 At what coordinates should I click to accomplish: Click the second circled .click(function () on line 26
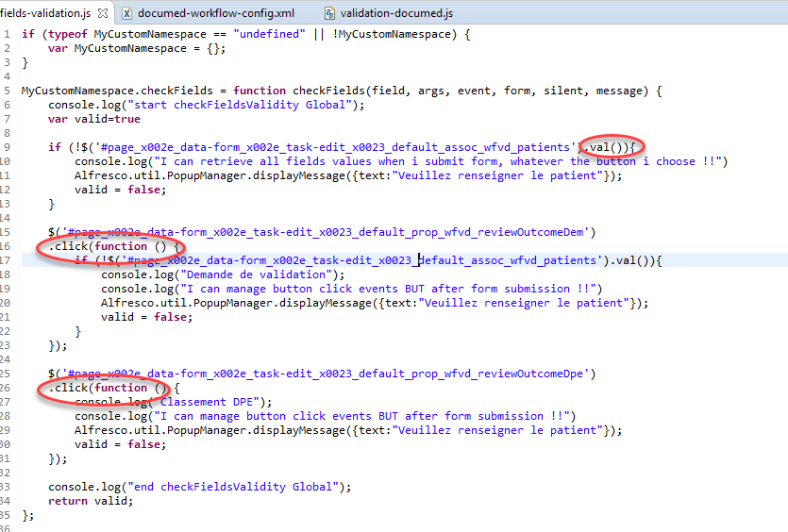108,388
